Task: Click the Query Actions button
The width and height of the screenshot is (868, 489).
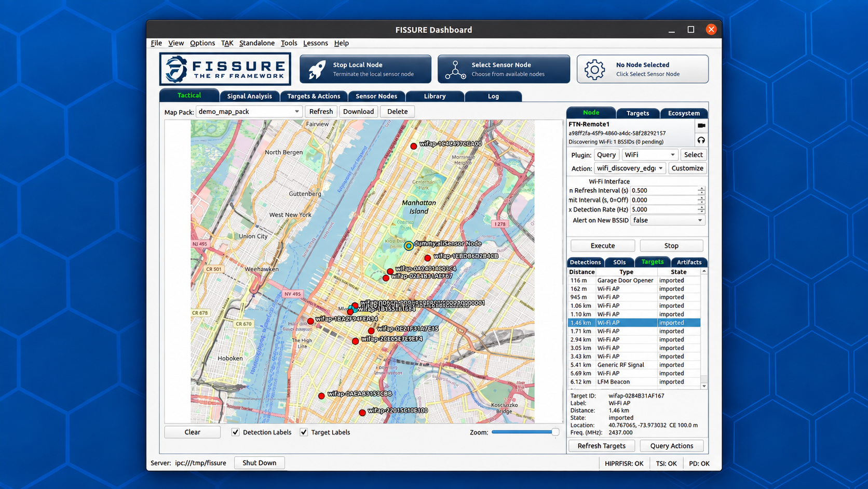Action: [672, 446]
